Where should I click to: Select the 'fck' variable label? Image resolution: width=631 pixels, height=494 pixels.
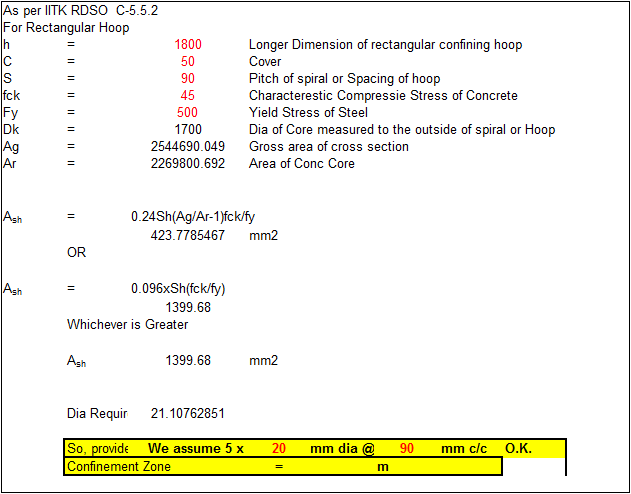point(11,95)
